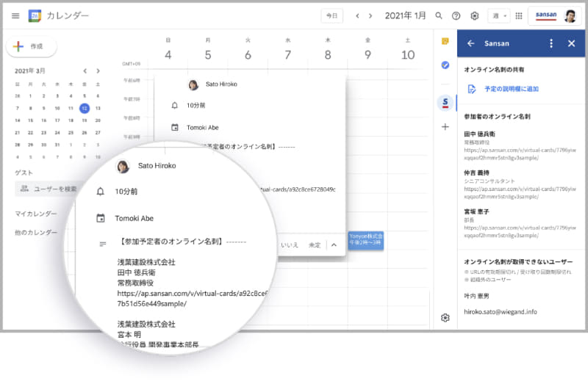Click オンライン名刺の共有 heading

(494, 69)
